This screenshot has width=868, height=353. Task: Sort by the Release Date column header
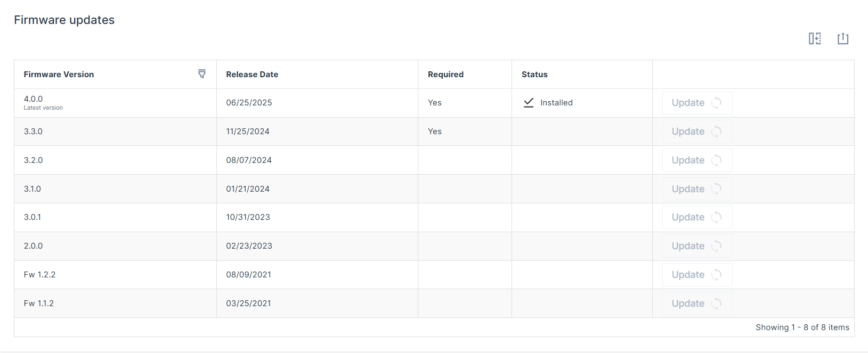pyautogui.click(x=252, y=75)
